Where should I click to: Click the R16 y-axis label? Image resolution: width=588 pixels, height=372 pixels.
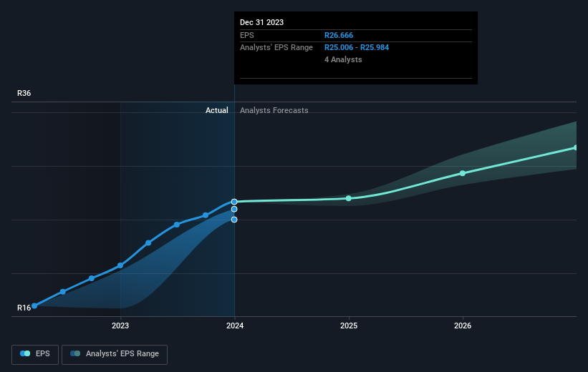(x=24, y=308)
